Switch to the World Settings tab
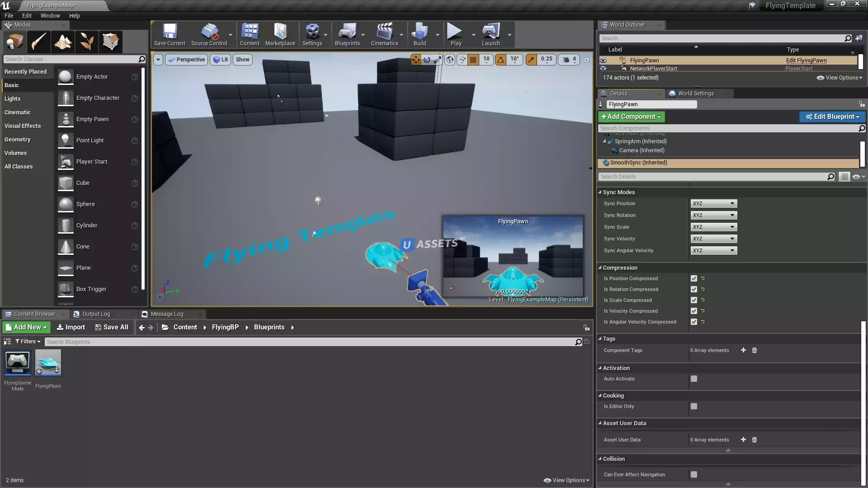The width and height of the screenshot is (868, 488). 695,94
